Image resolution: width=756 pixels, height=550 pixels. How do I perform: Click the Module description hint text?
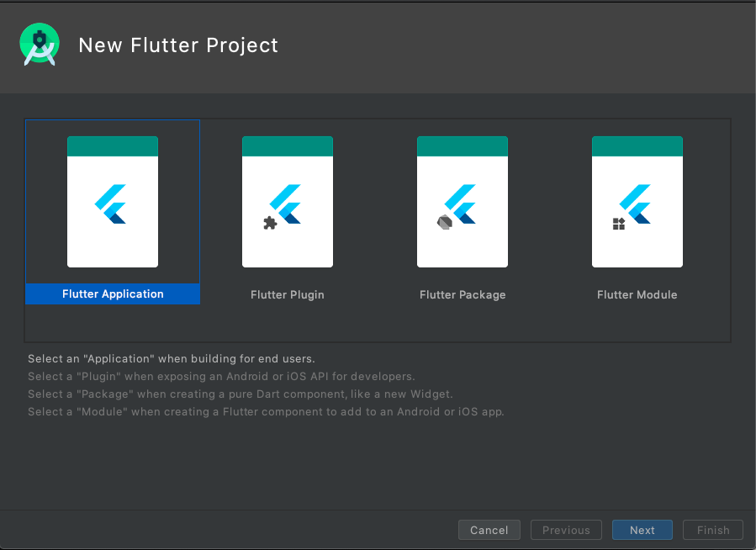click(266, 412)
